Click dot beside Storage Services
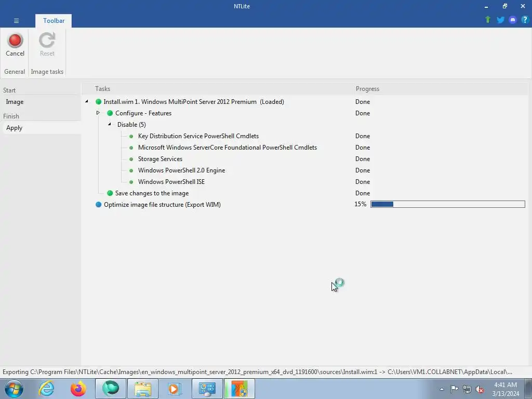The width and height of the screenshot is (532, 399). coord(131,159)
